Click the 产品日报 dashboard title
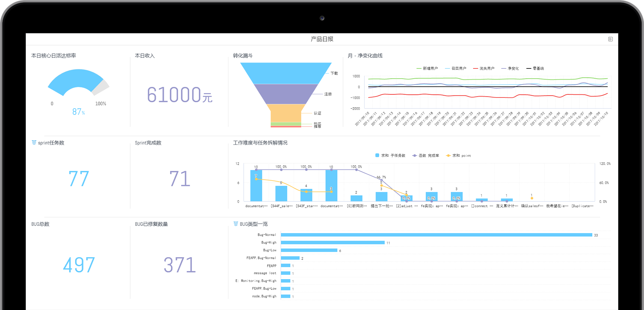The image size is (644, 310). 322,39
